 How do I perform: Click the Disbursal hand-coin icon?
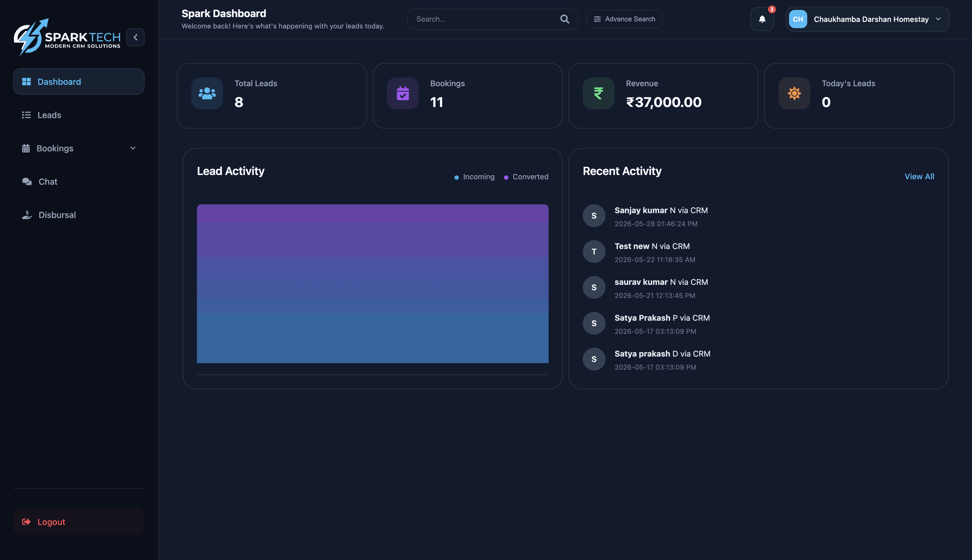pyautogui.click(x=27, y=215)
